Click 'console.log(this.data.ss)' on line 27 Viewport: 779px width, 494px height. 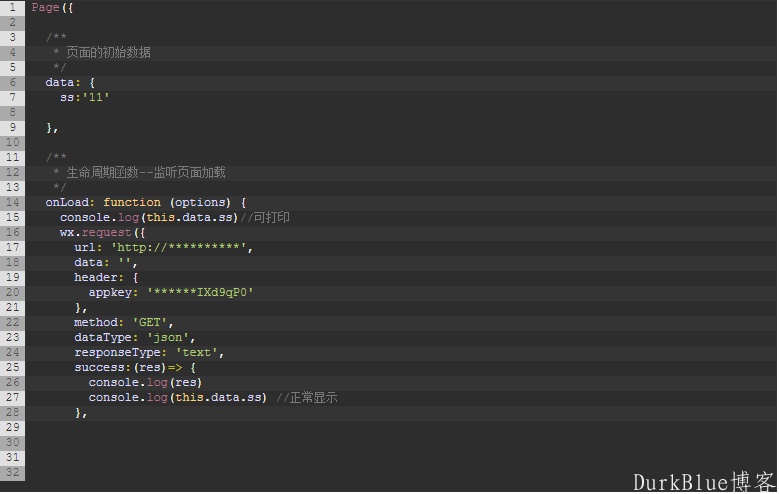[x=178, y=398]
